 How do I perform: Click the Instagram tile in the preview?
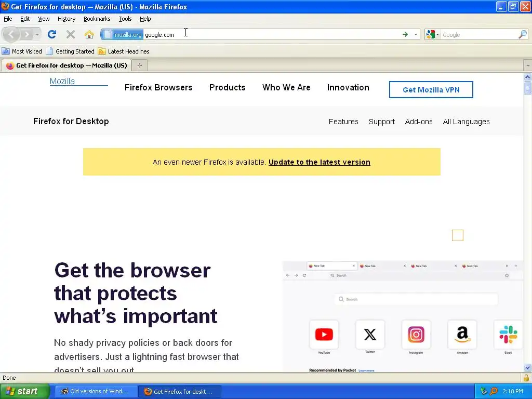[416, 335]
